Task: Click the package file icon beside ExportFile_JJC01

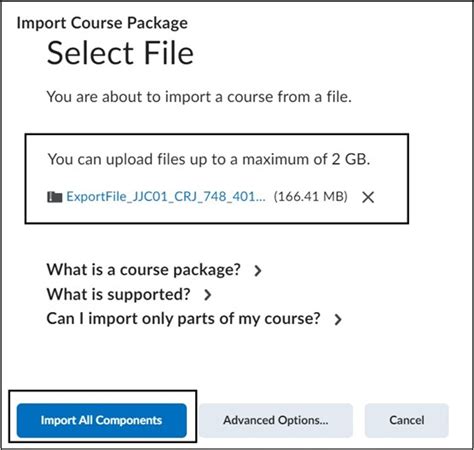Action: coord(55,197)
